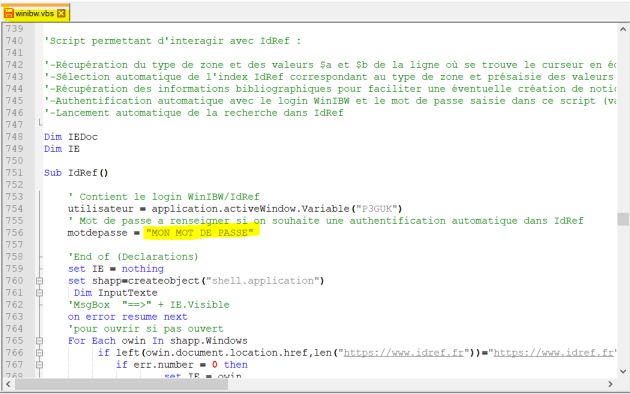
Task: Collapse the fold marker at line 766
Action: click(39, 353)
